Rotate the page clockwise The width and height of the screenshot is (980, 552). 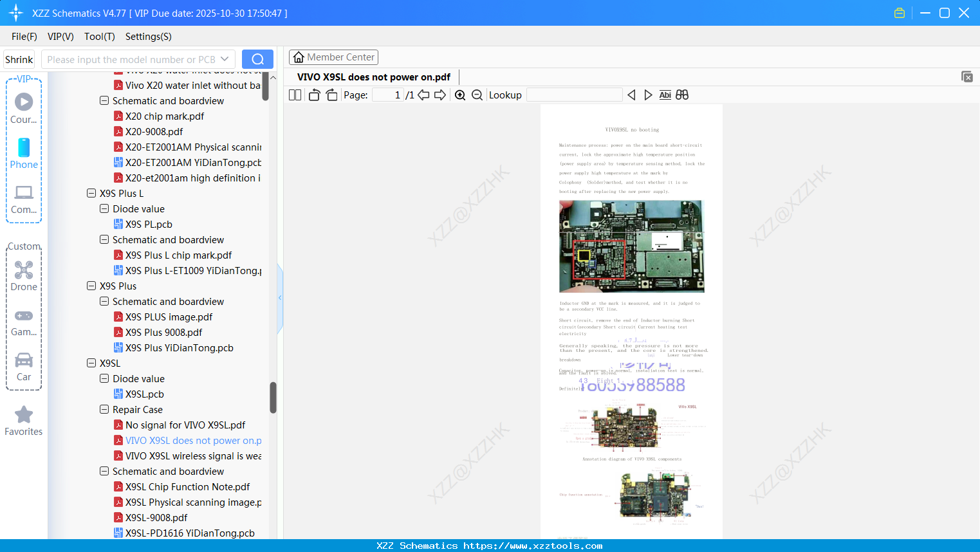click(x=331, y=95)
